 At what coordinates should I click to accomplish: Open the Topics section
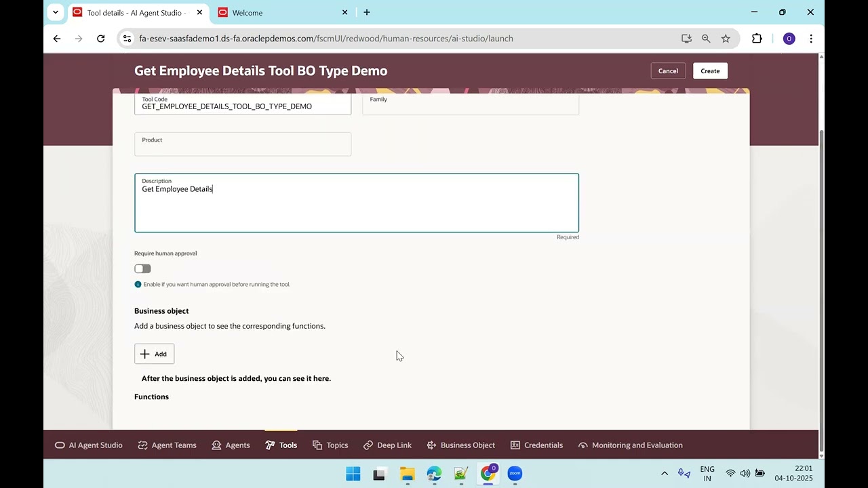(x=330, y=445)
